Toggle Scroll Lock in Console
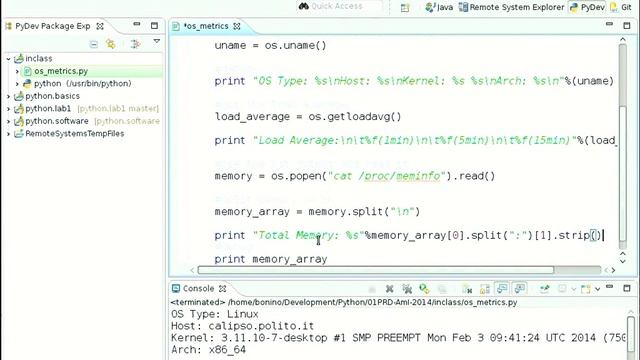Image resolution: width=640 pixels, height=360 pixels. tap(484, 289)
